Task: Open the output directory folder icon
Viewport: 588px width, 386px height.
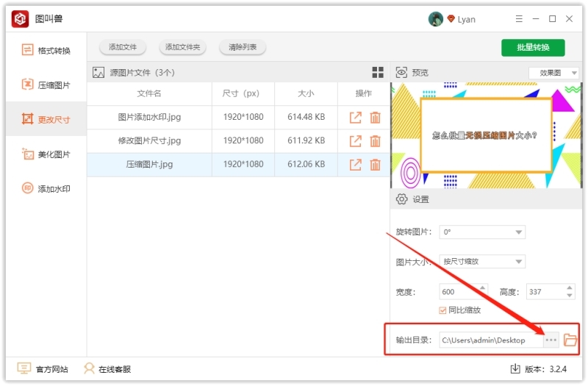Action: click(x=570, y=340)
